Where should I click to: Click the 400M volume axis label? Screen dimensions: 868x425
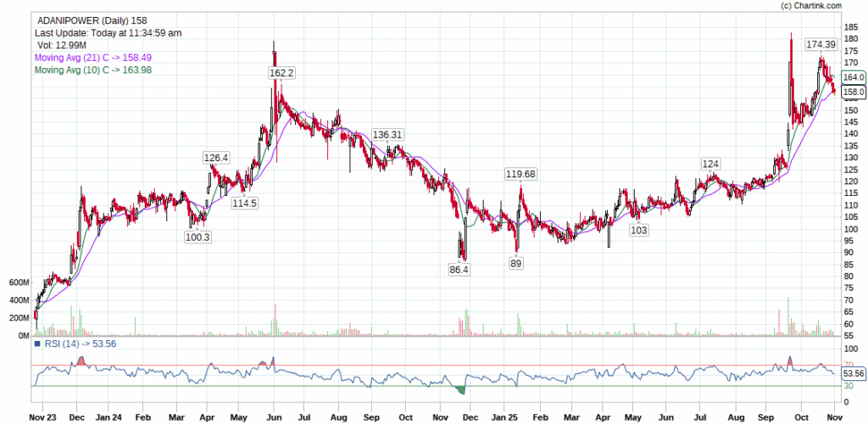click(x=19, y=300)
